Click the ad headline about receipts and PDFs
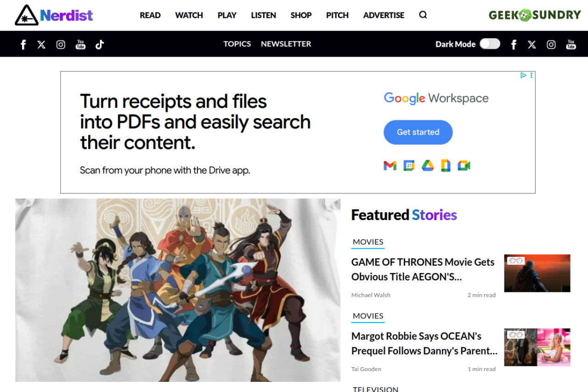This screenshot has width=588, height=392. pos(195,122)
